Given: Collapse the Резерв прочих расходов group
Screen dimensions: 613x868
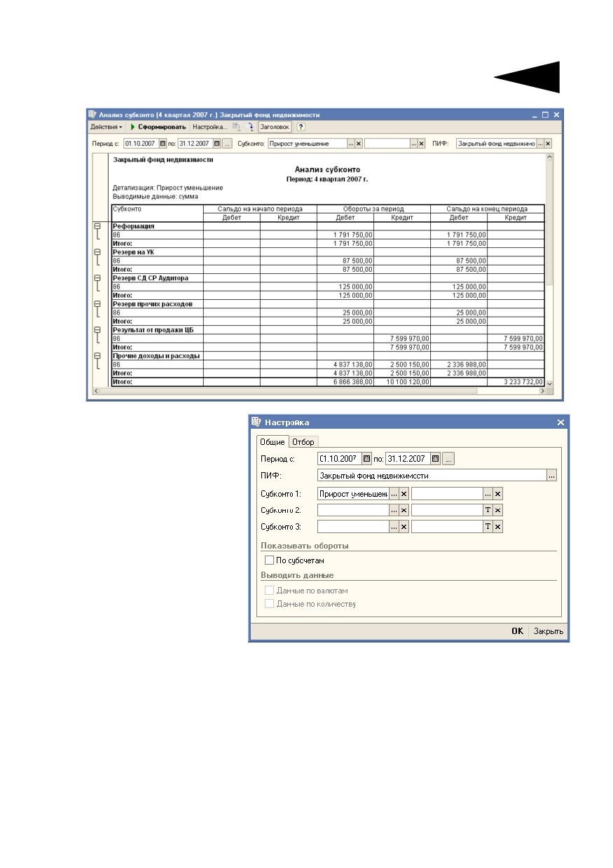Looking at the screenshot, I should pos(97,304).
